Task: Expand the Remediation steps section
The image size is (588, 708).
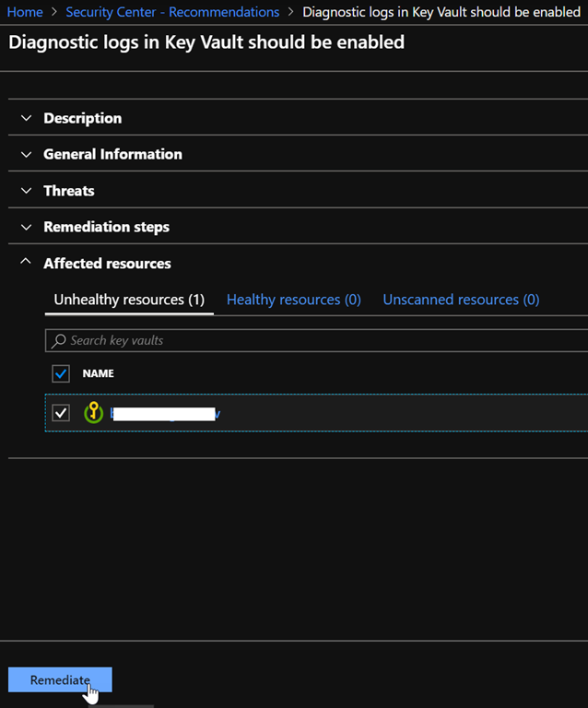Action: tap(106, 227)
